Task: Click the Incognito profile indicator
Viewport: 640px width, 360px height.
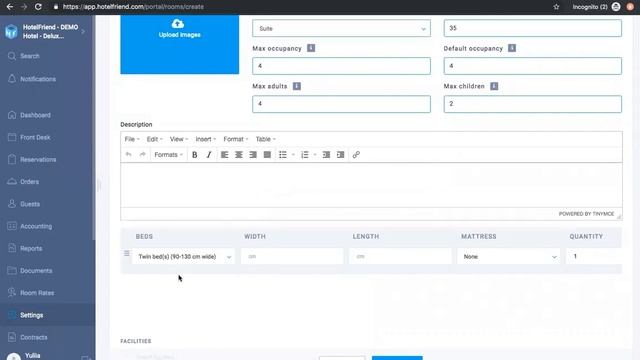Action: [x=596, y=7]
